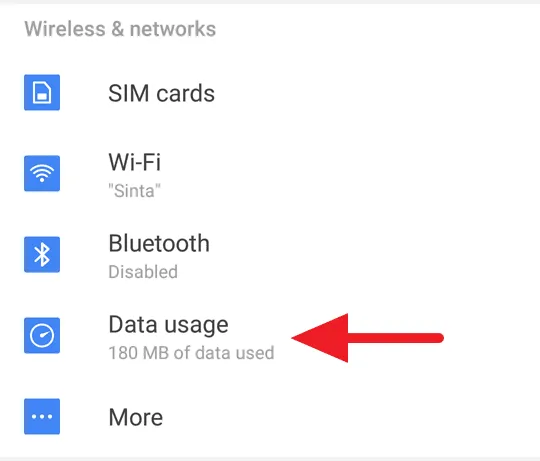Open the More wireless options
Image resolution: width=540 pixels, height=461 pixels.
click(x=270, y=417)
